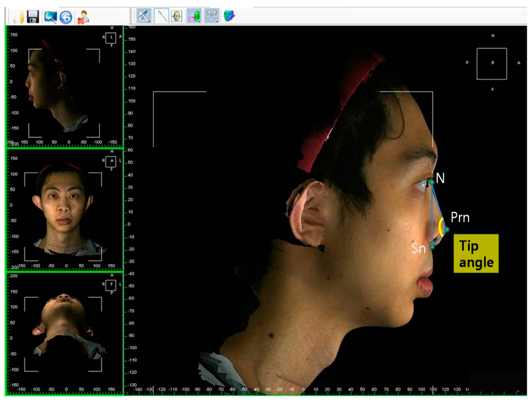This screenshot has height=402, width=532.
Task: Click the face alignment grid icon
Action: [176, 16]
